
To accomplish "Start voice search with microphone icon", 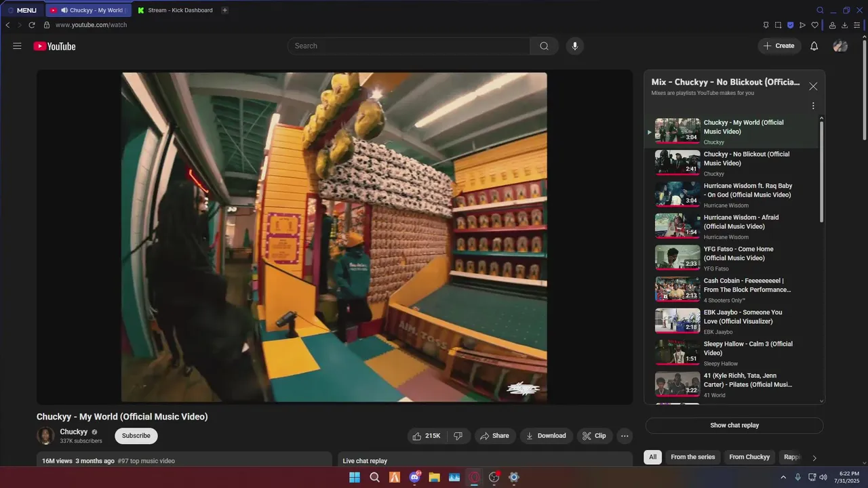I will [x=575, y=46].
